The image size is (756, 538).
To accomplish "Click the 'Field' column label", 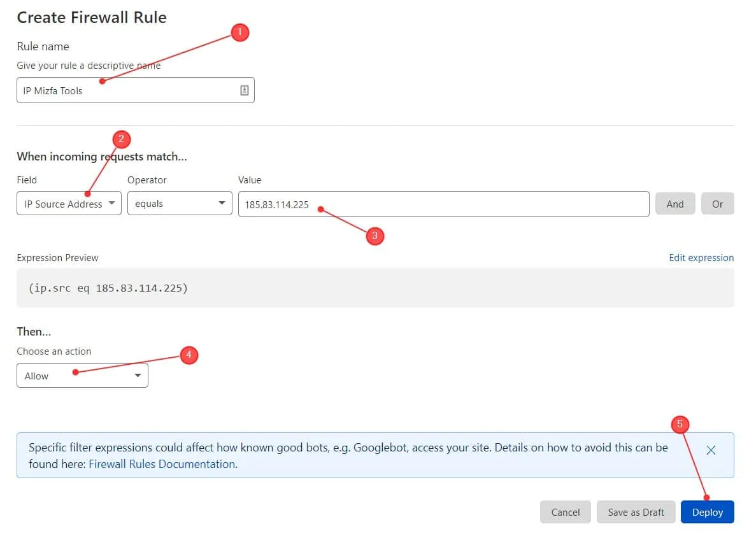I will click(x=27, y=180).
